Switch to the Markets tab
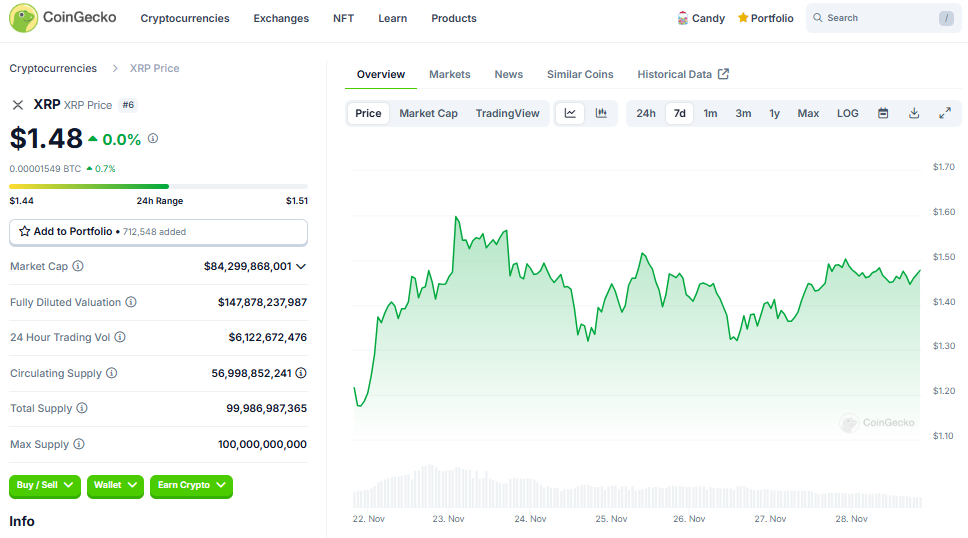Viewport: 968px width, 538px height. coord(449,74)
